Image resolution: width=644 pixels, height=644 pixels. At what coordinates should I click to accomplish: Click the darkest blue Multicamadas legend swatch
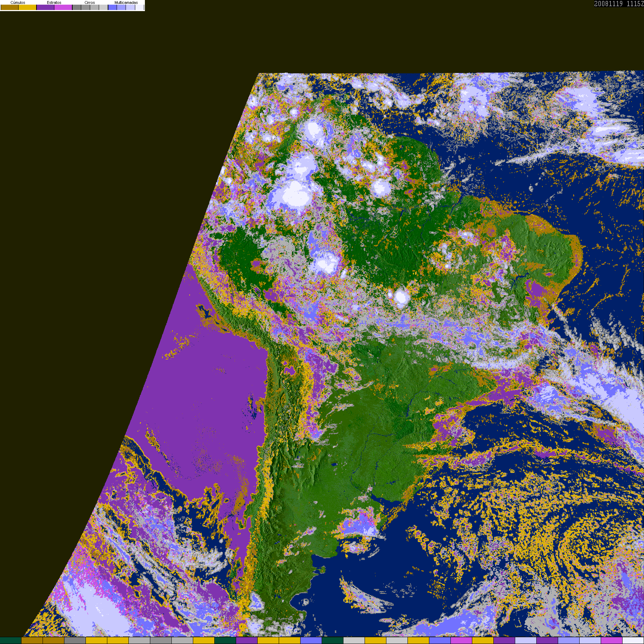(x=112, y=7)
